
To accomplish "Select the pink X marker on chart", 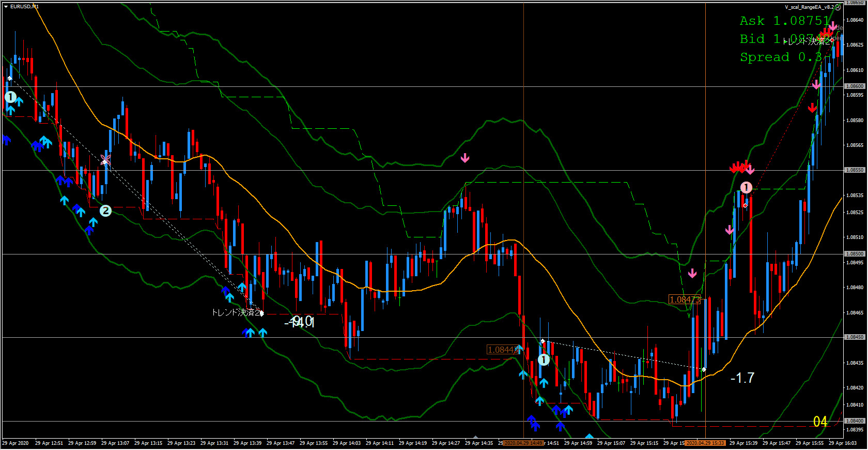I will tap(105, 159).
